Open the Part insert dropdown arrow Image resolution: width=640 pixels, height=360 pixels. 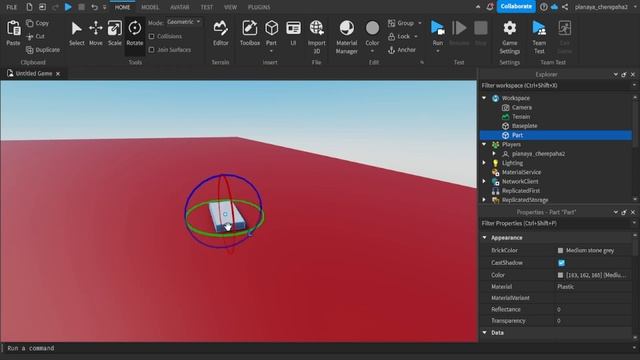(x=271, y=51)
